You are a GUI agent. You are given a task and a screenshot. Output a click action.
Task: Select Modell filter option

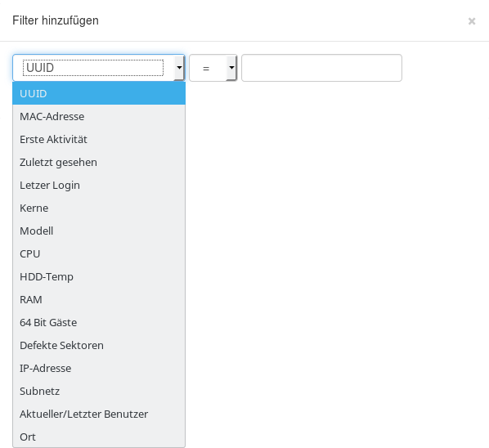[x=99, y=231]
